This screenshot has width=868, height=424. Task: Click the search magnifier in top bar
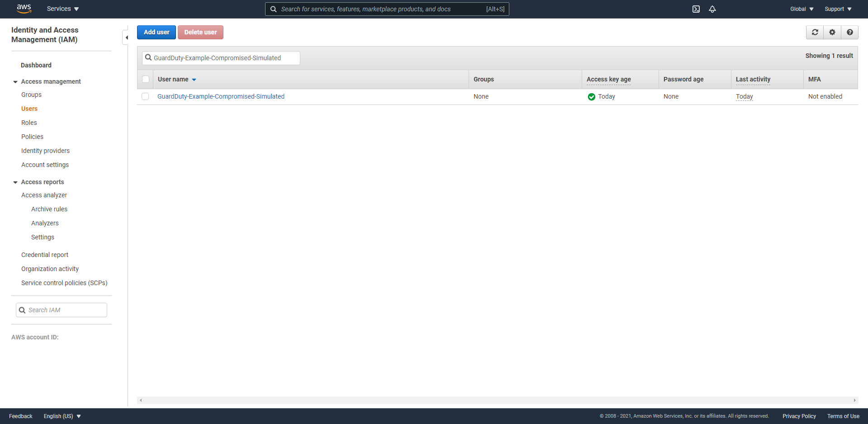(x=274, y=9)
